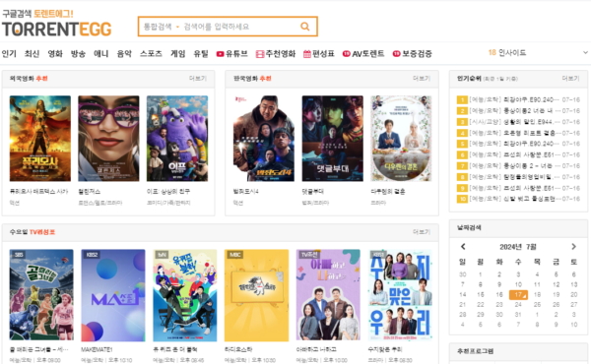
Task: Open the rank 8 entry in 인기순위
Action: click(518, 177)
